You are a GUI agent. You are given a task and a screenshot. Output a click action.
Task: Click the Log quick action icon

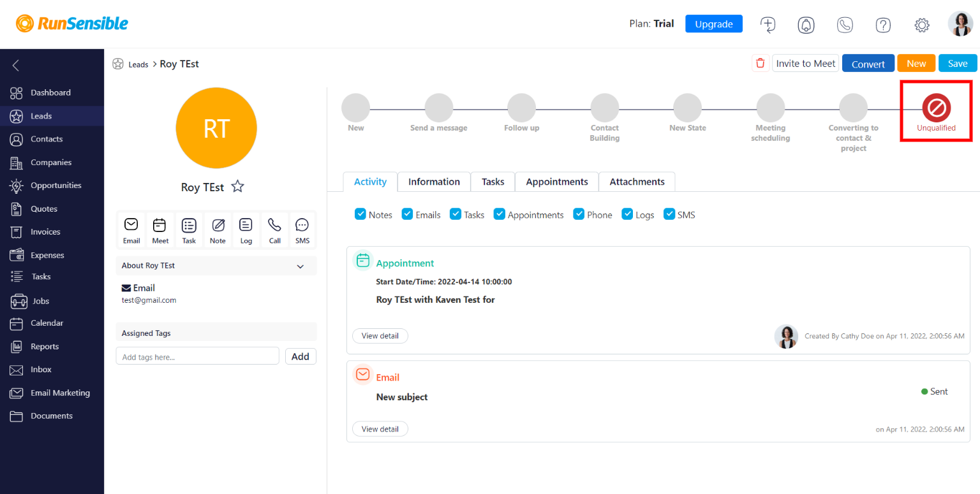point(246,231)
